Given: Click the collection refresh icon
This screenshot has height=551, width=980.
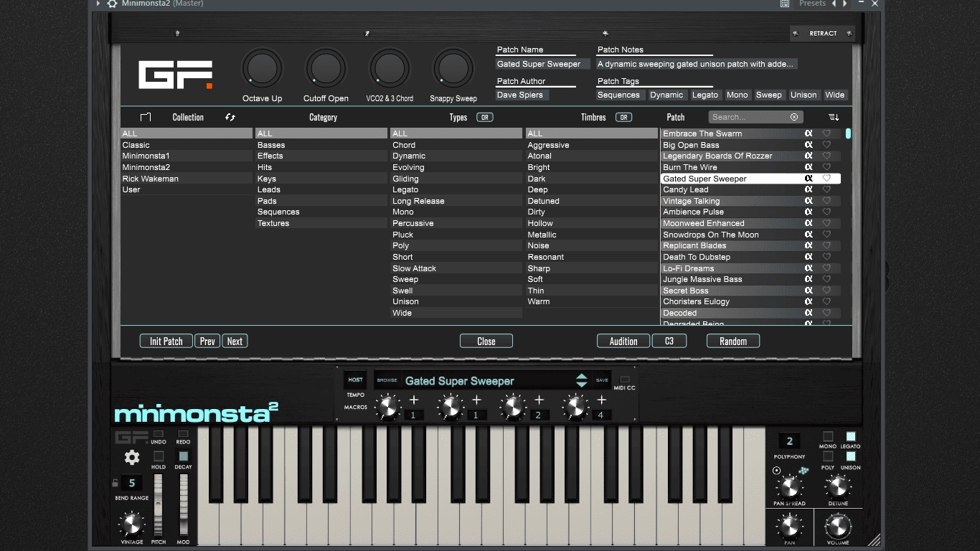Looking at the screenshot, I should [230, 117].
